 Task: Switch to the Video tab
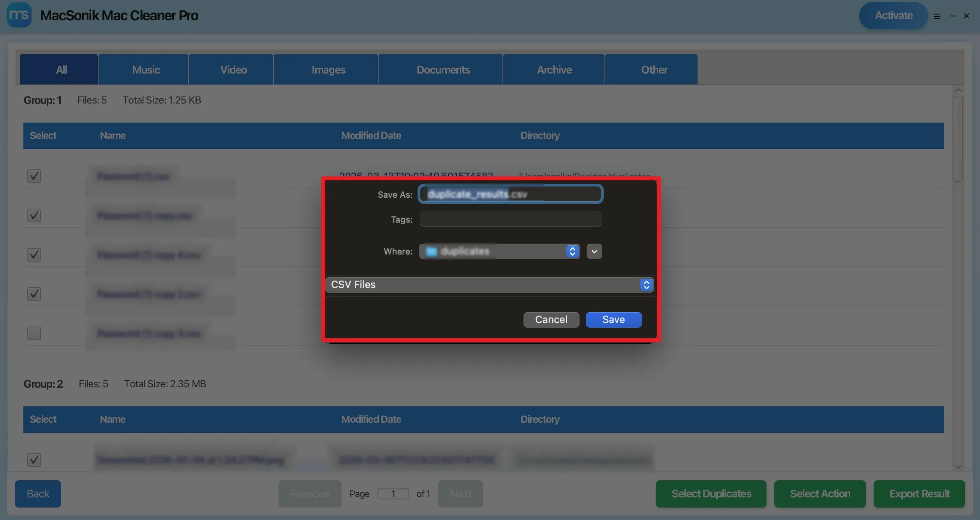point(231,70)
